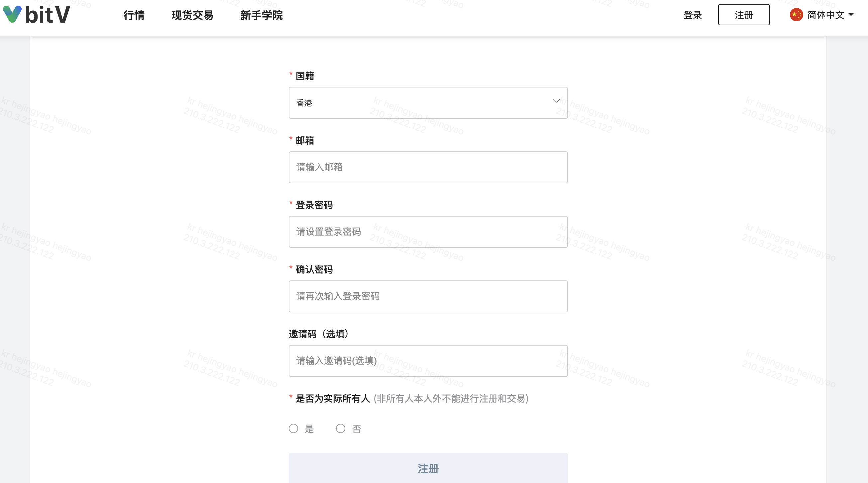Image resolution: width=868 pixels, height=483 pixels.
Task: Click the top-right 注册 button
Action: pyautogui.click(x=744, y=15)
